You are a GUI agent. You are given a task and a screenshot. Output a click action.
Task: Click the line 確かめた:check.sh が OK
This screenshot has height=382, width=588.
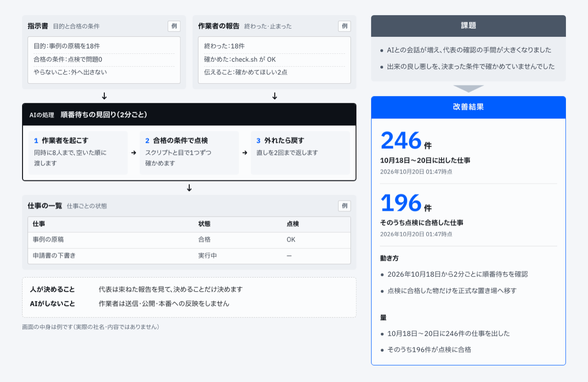[240, 59]
